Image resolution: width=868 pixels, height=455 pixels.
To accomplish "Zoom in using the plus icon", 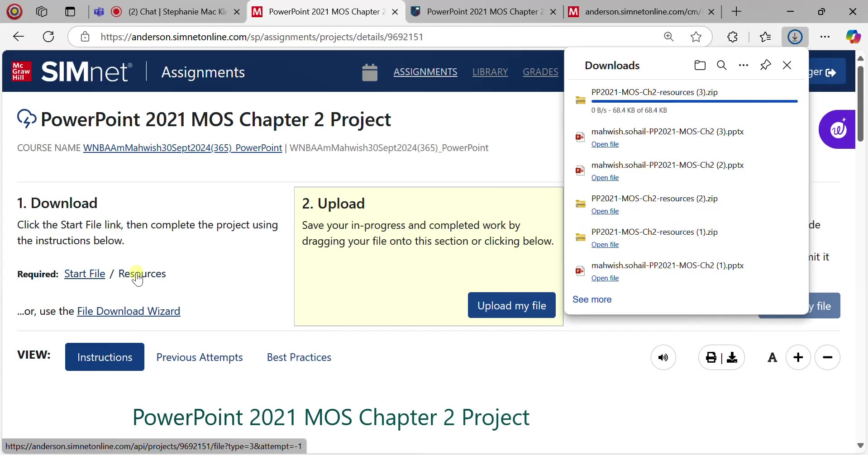I will coord(798,357).
